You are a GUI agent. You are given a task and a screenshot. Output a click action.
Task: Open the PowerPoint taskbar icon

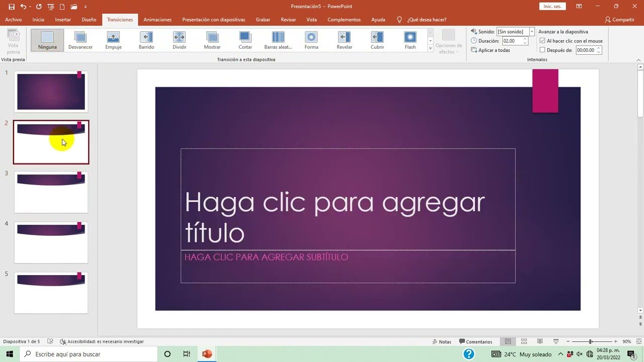click(206, 354)
